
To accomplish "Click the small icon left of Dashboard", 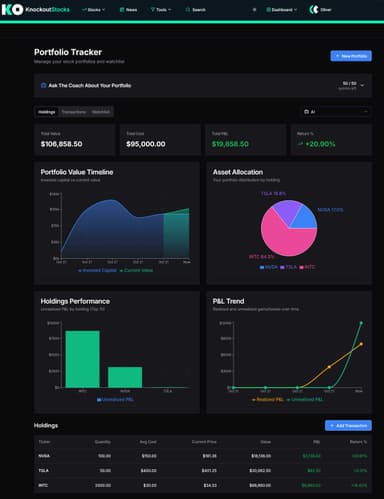I will (x=254, y=10).
